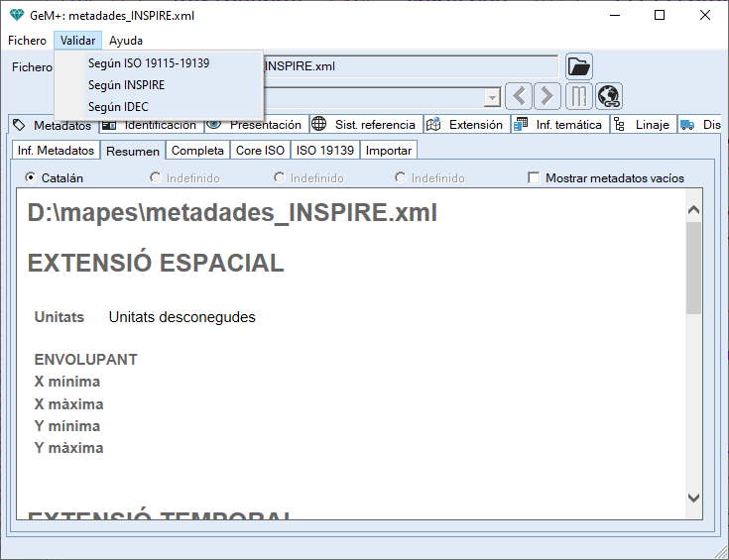Expand the combo box dropdown arrow
This screenshot has height=560, width=729.
pos(491,98)
